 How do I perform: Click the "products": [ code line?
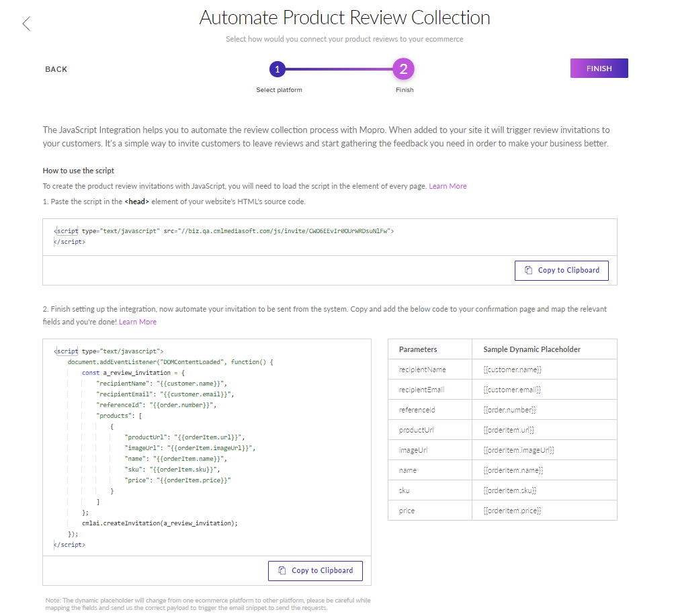click(119, 416)
